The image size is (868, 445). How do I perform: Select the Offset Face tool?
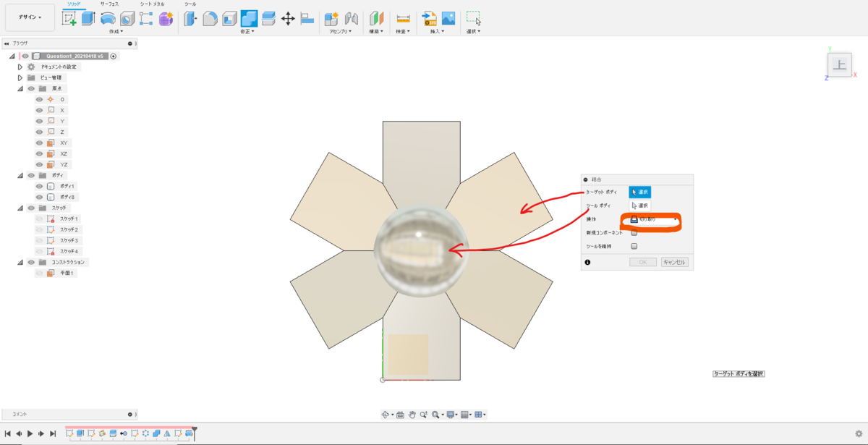click(268, 19)
